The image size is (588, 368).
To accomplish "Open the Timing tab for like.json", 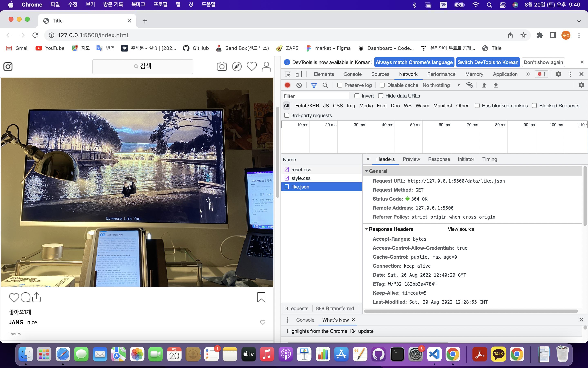I will (489, 159).
